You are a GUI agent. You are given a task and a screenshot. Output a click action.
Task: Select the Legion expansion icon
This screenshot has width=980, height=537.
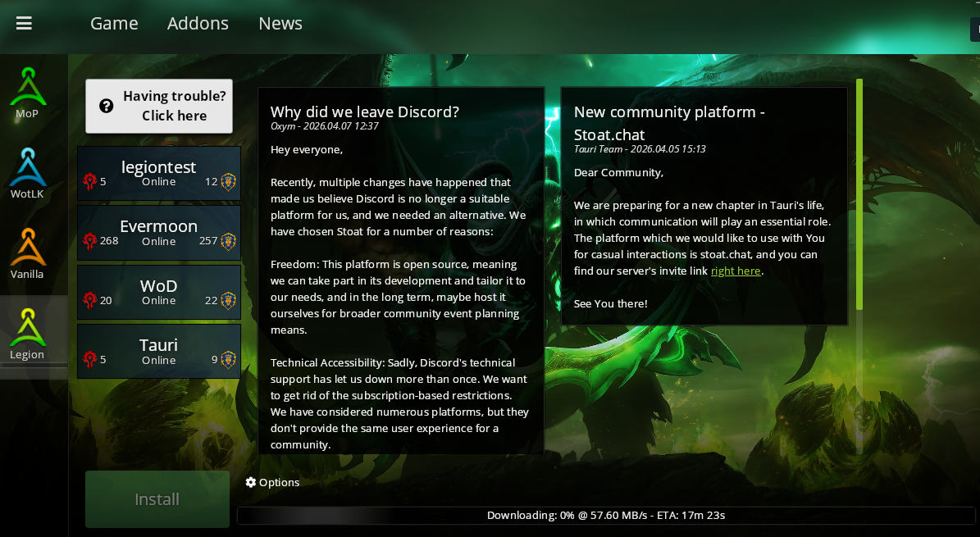(28, 327)
